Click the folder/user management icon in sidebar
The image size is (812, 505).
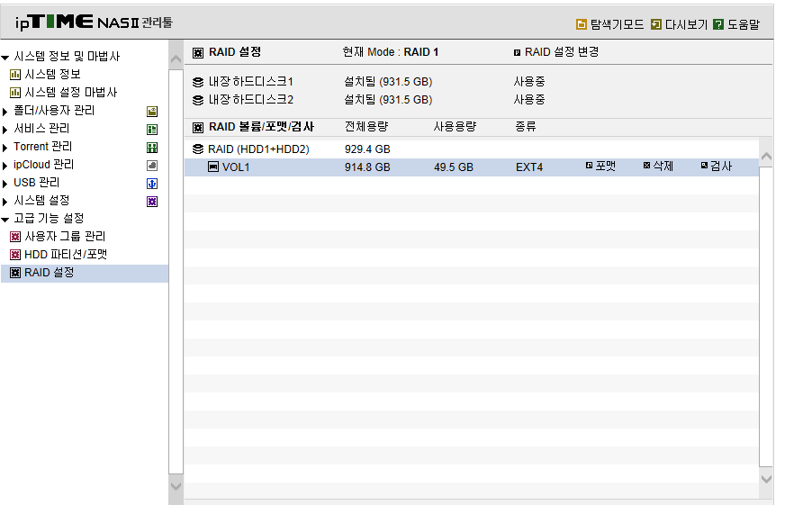pos(152,112)
